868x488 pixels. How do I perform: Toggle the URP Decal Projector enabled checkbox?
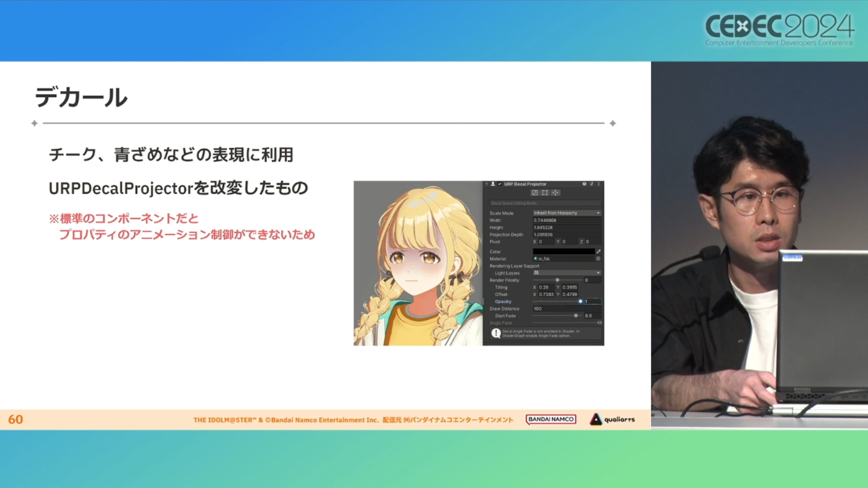[x=500, y=184]
